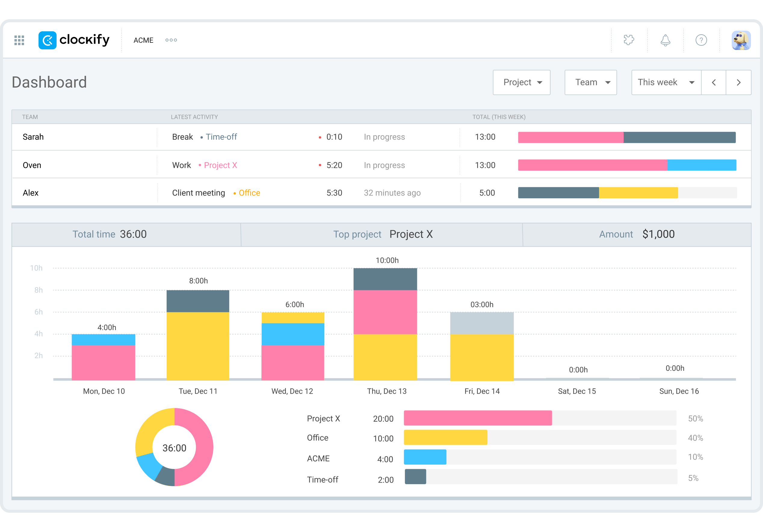
Task: Click the help question mark icon
Action: (x=701, y=40)
